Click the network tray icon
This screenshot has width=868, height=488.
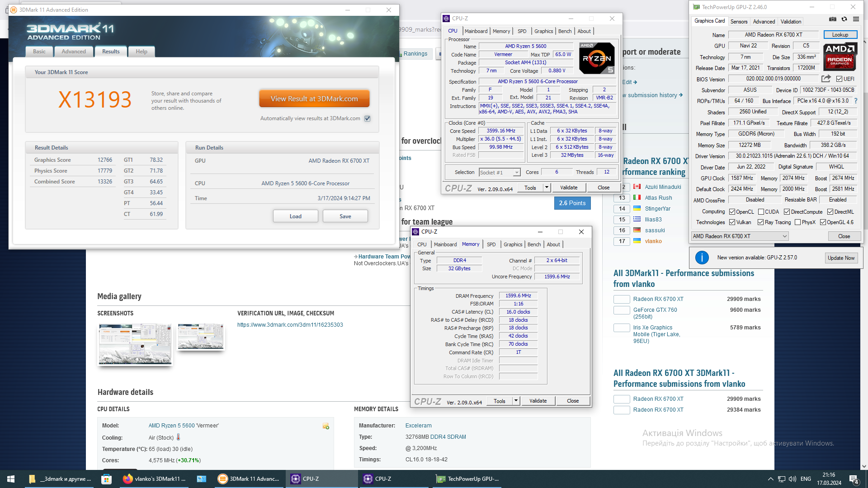pyautogui.click(x=781, y=479)
